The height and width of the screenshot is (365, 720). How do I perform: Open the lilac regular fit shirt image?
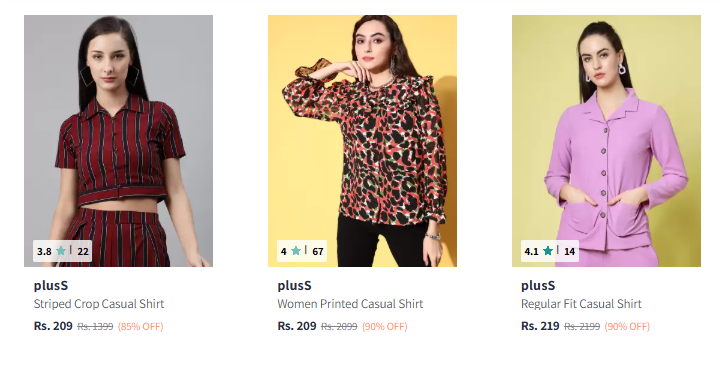point(606,141)
